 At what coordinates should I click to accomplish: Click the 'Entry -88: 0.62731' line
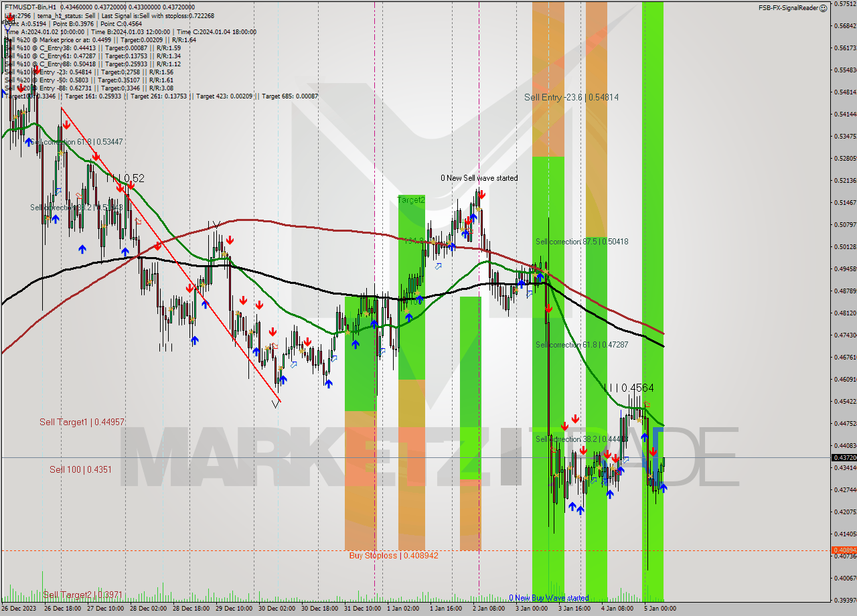coord(88,88)
